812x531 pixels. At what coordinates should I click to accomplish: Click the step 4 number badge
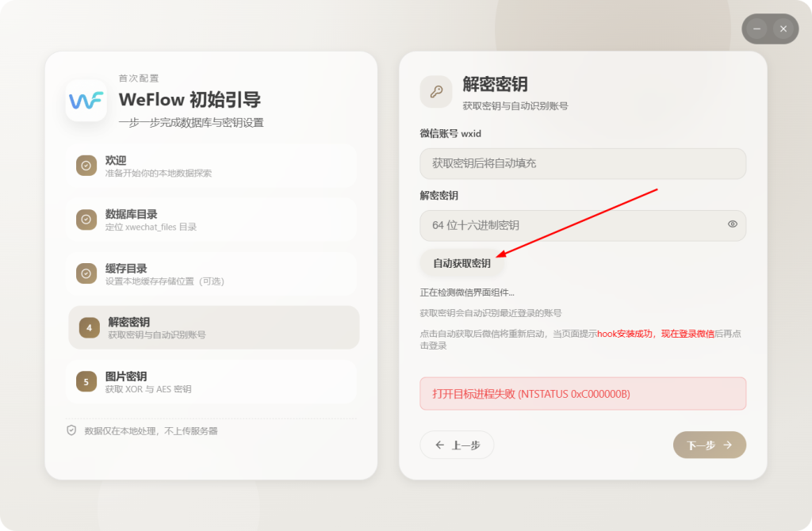pos(90,327)
